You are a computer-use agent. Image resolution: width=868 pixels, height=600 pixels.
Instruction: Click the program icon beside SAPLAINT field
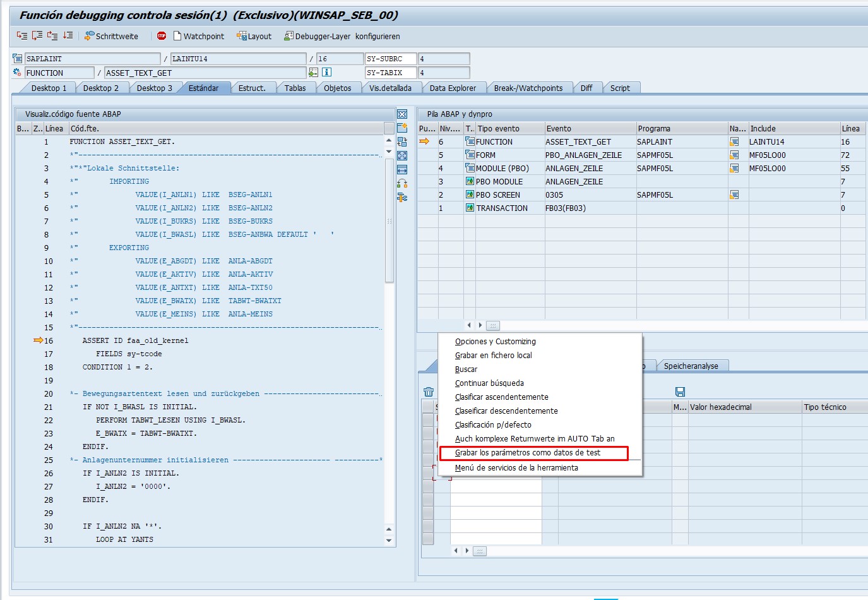pyautogui.click(x=18, y=58)
